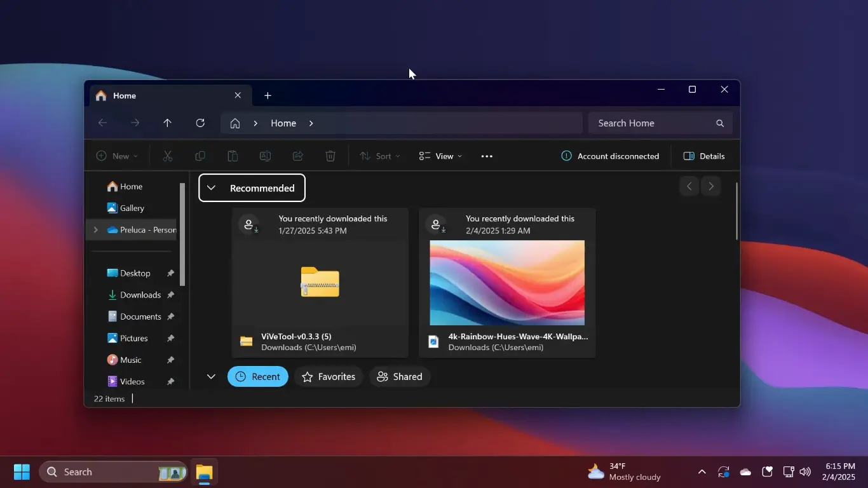This screenshot has height=488, width=868.
Task: Click Account disconnected notice
Action: click(610, 156)
